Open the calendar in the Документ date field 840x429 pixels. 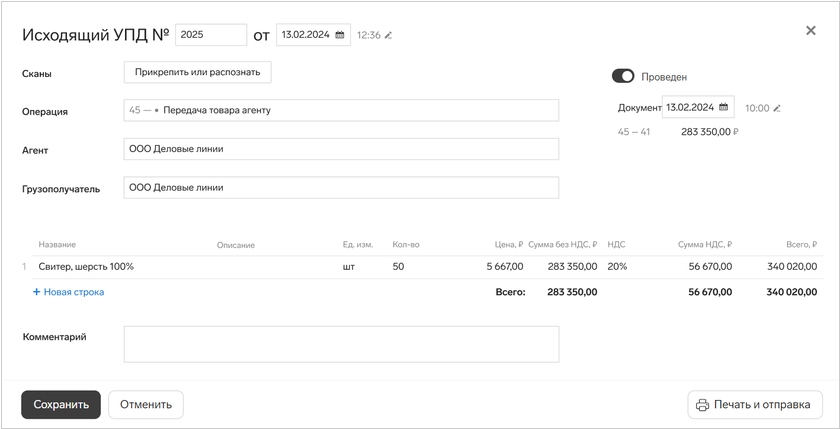pyautogui.click(x=723, y=108)
